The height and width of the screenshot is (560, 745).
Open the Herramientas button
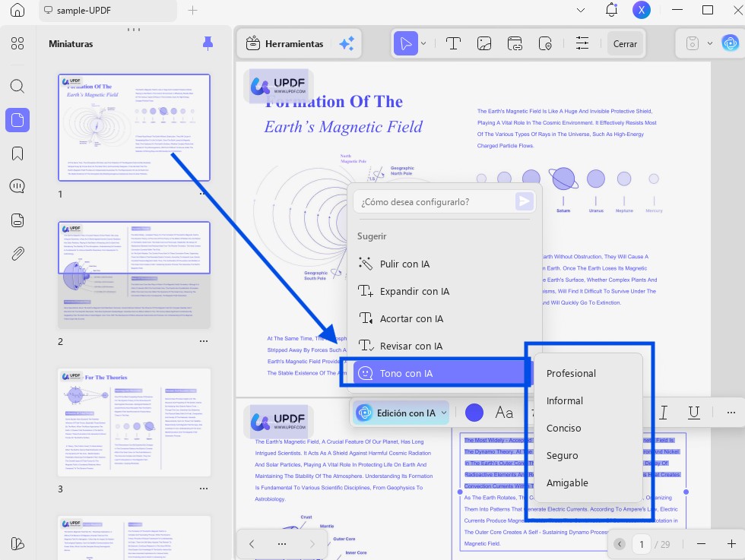click(284, 44)
